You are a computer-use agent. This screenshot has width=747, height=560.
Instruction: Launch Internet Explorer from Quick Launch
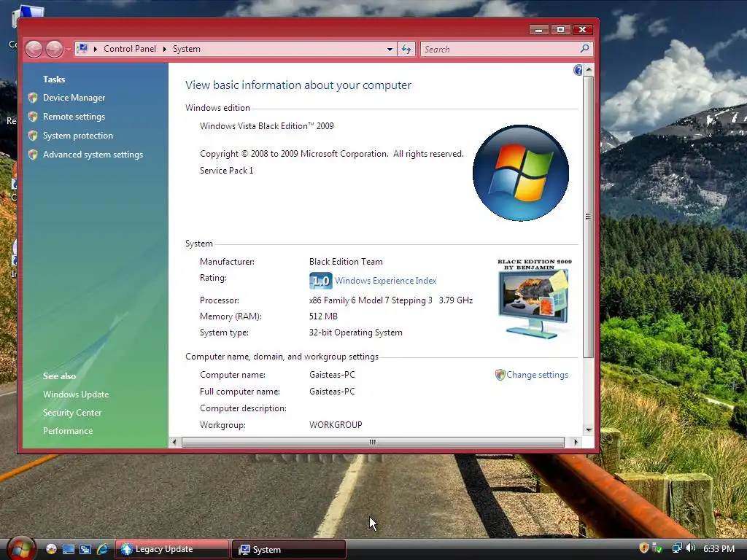[x=102, y=549]
